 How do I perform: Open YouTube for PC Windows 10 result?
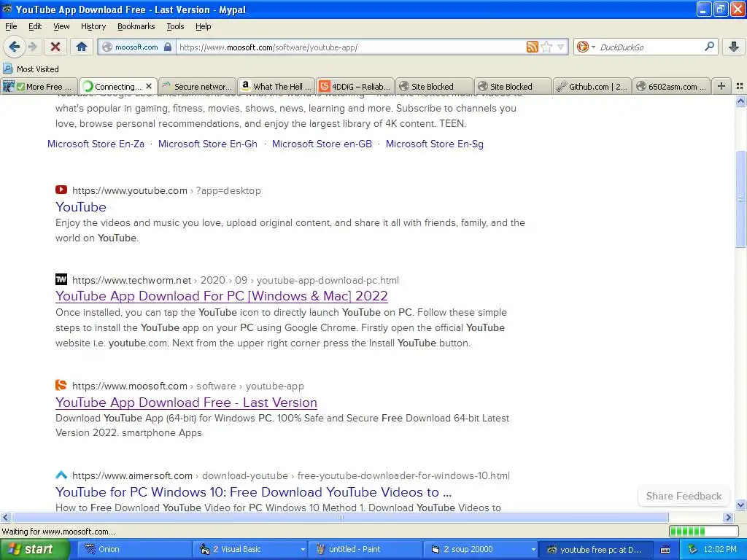click(253, 492)
